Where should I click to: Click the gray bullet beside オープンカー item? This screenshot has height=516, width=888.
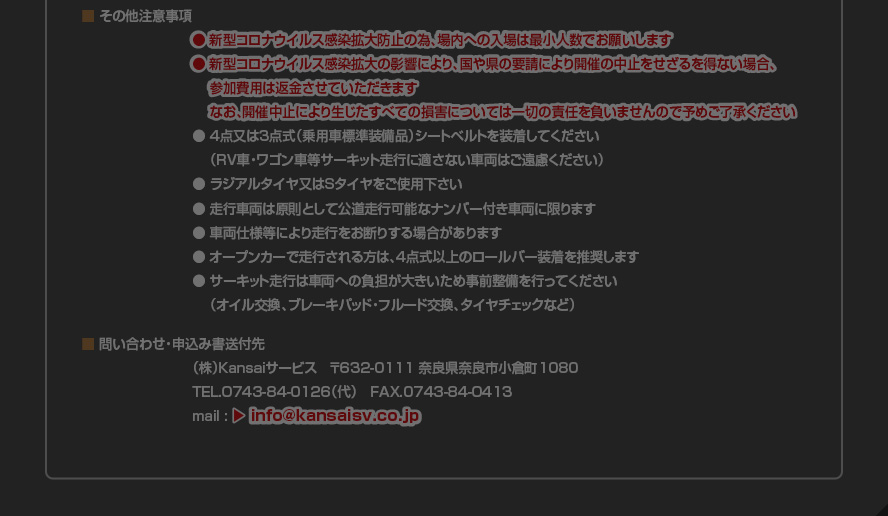[x=199, y=257]
